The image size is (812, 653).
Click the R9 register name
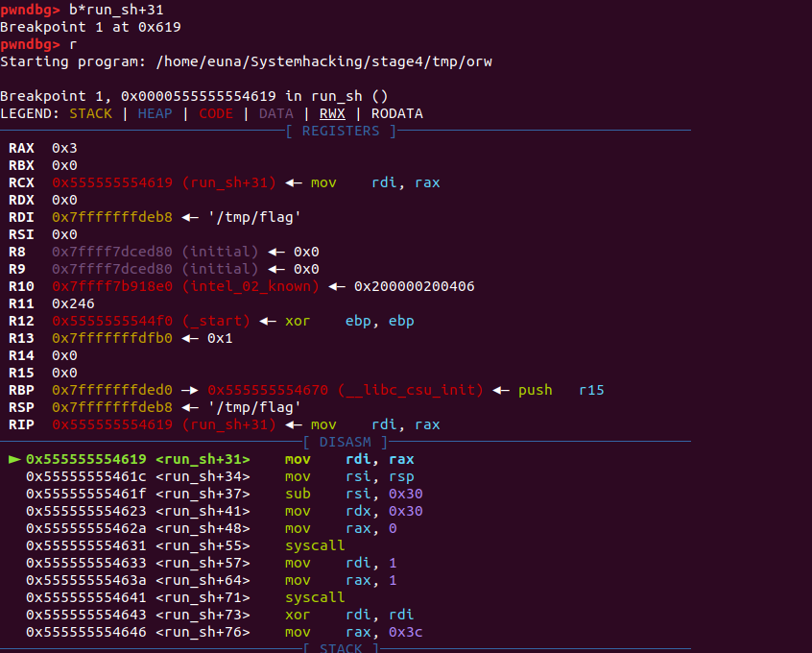coord(17,269)
